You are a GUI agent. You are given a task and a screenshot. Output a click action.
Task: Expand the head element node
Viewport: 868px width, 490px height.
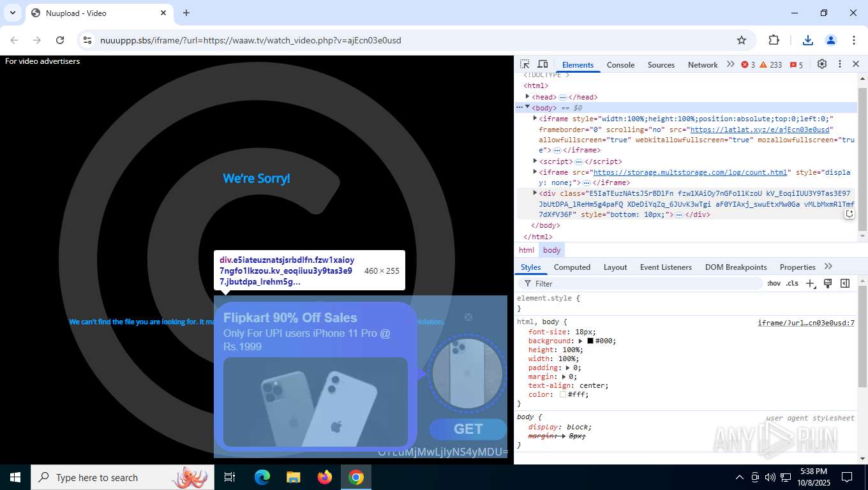coord(527,96)
